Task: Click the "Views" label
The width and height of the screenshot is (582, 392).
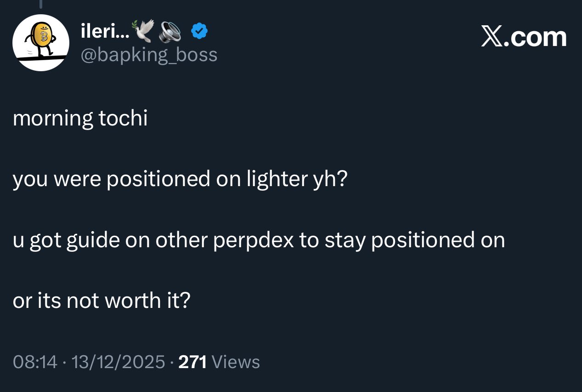Action: pyautogui.click(x=236, y=362)
